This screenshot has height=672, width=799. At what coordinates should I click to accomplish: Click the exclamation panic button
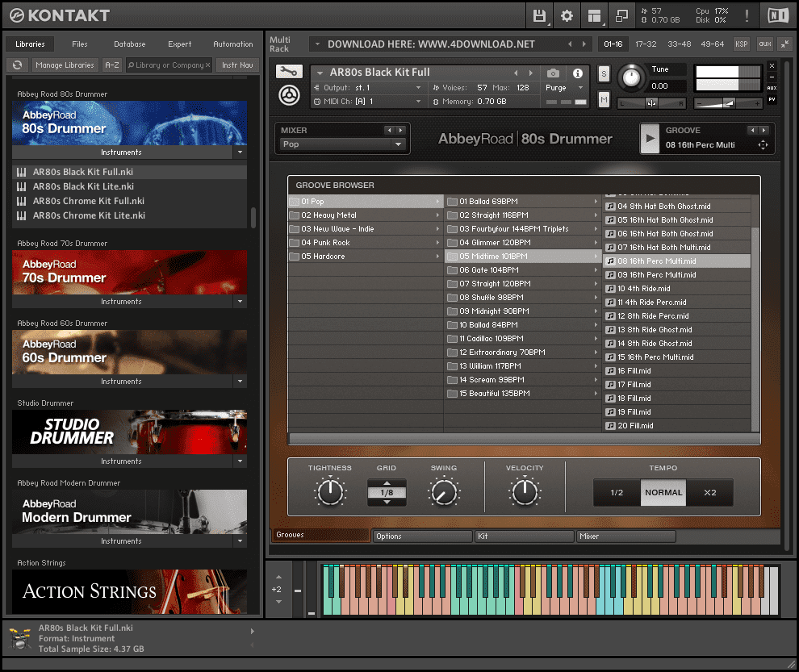(747, 16)
